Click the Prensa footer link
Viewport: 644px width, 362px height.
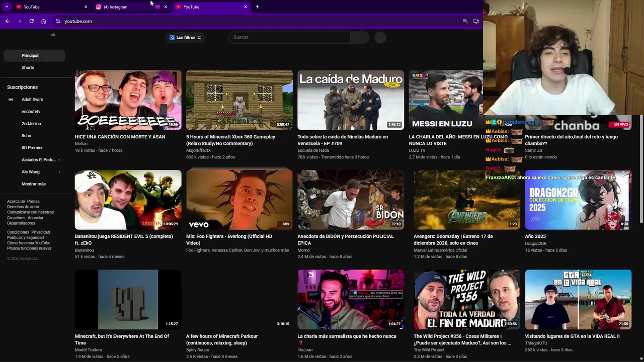pos(33,202)
